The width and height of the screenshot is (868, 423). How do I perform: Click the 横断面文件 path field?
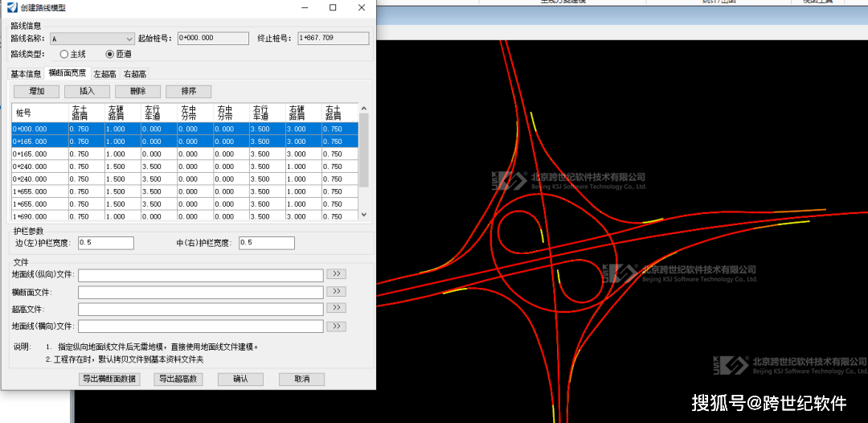pos(200,293)
